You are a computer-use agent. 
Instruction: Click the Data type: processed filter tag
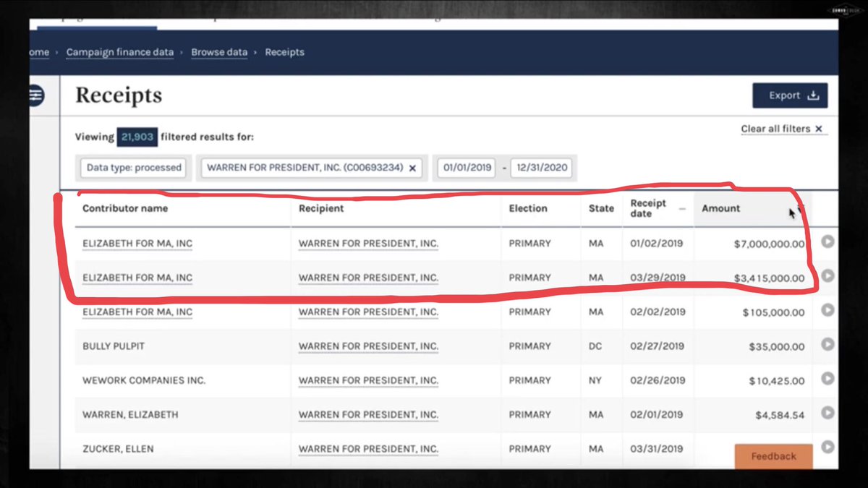tap(134, 168)
